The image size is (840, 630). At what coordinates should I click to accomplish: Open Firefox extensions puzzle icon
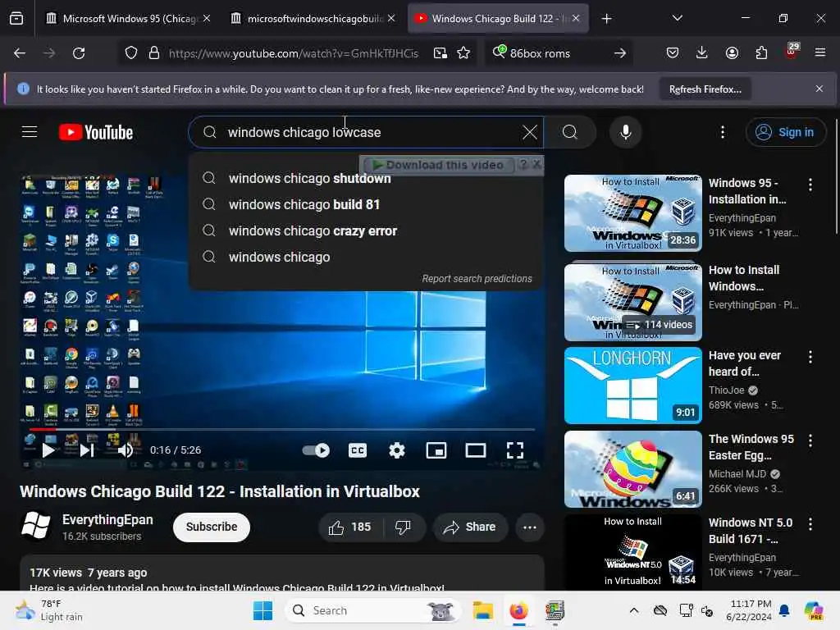click(761, 52)
